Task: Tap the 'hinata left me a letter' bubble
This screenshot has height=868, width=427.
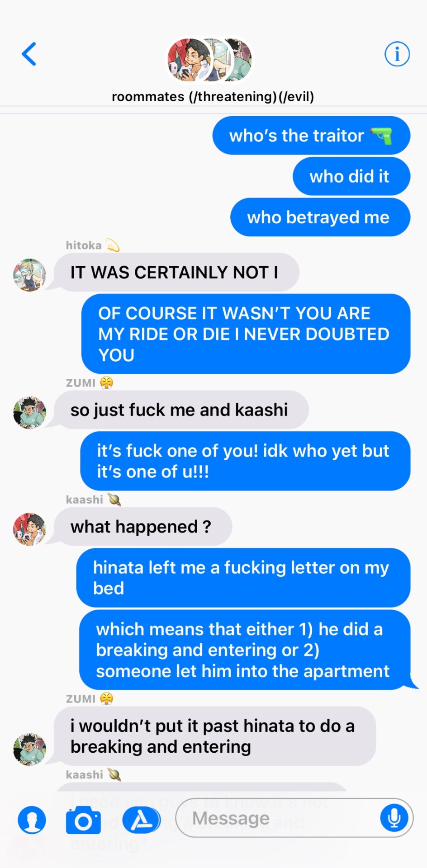Action: coord(243,578)
